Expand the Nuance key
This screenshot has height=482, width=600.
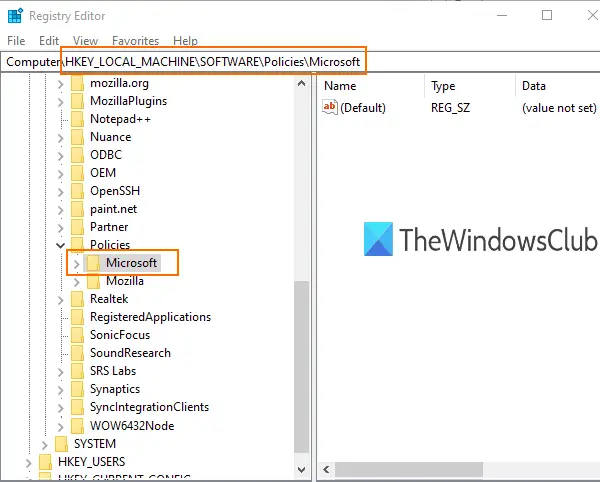pyautogui.click(x=60, y=138)
